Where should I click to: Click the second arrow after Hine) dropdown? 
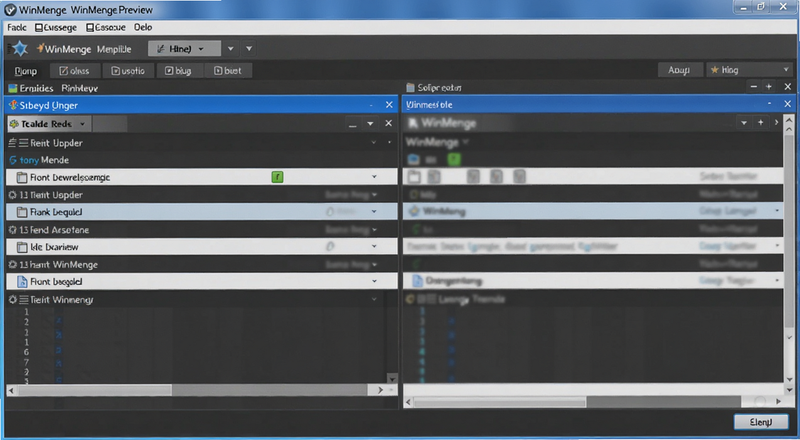pos(249,48)
